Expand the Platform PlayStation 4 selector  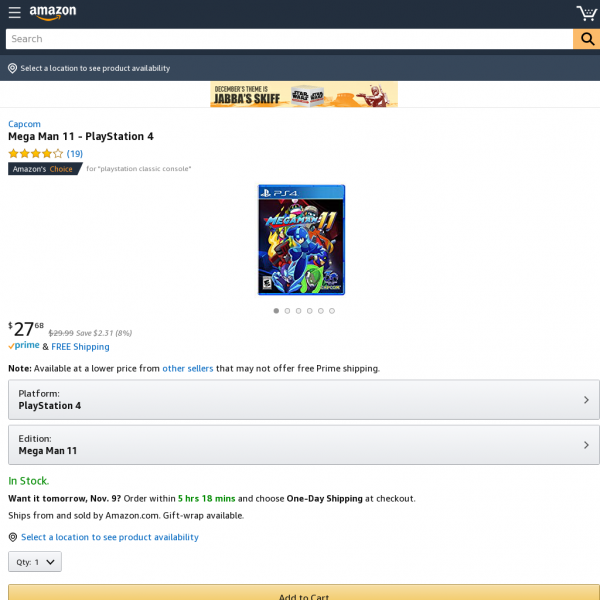(304, 399)
